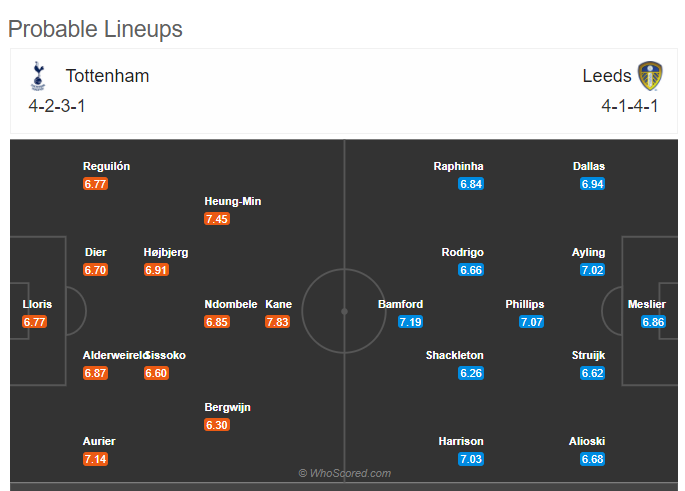
Task: Open Tottenham team name link
Action: pyautogui.click(x=107, y=76)
